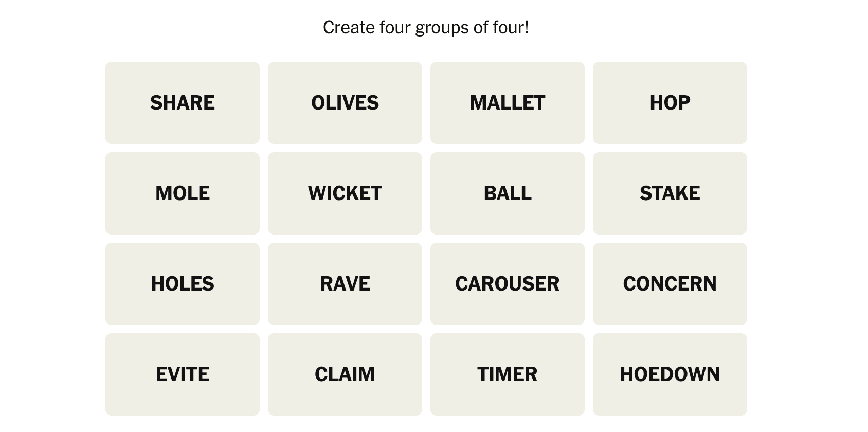This screenshot has height=432, width=868.
Task: Select the SHARE word tile
Action: [182, 103]
